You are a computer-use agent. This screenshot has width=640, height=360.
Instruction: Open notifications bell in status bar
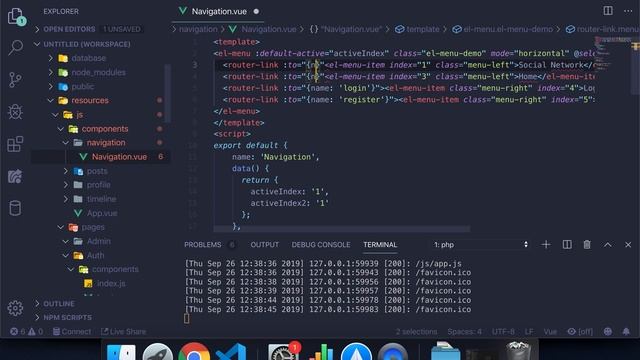(626, 331)
